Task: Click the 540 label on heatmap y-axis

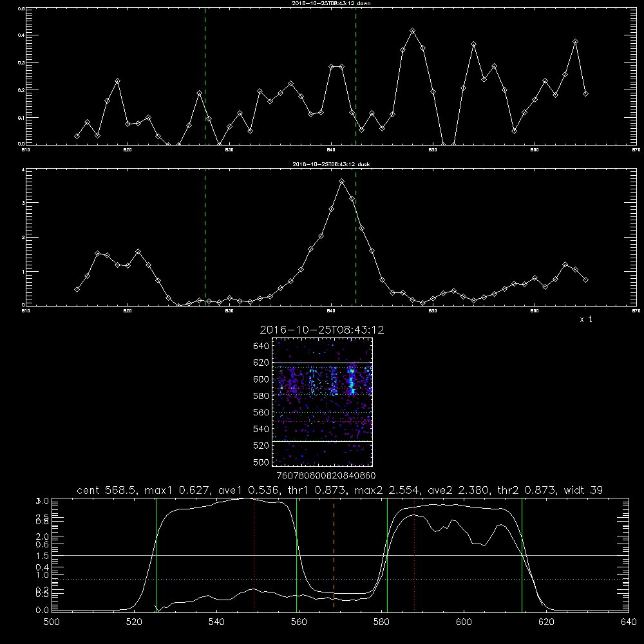Action: [261, 429]
